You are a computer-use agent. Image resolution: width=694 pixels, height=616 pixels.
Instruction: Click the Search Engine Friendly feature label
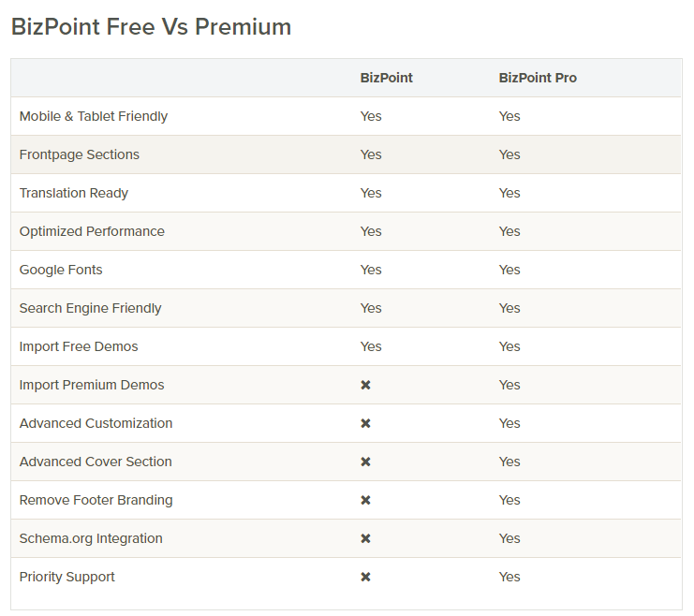90,308
